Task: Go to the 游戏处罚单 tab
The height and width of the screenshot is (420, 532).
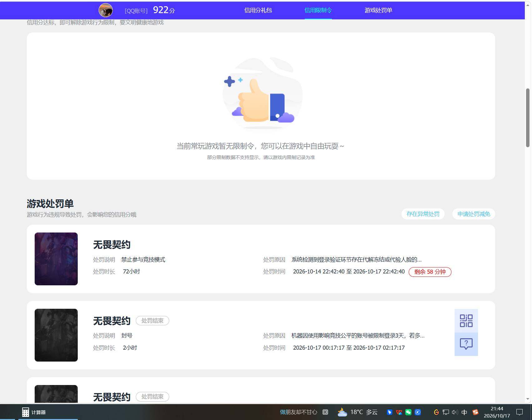Action: pyautogui.click(x=378, y=10)
